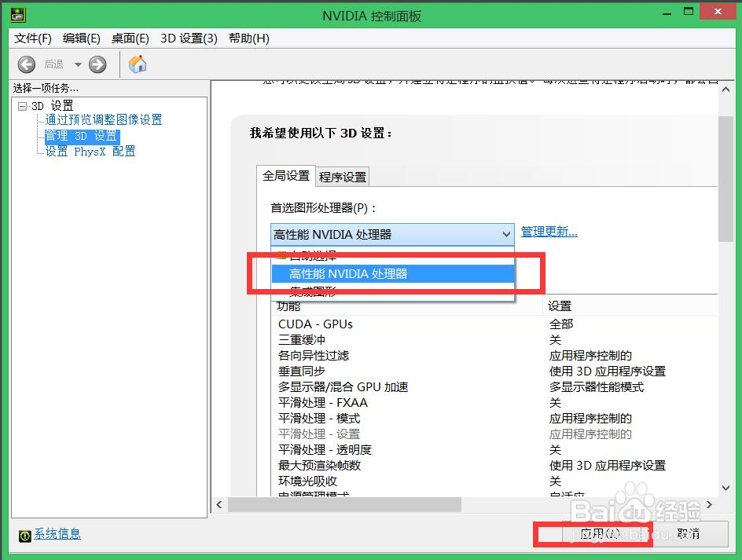742x560 pixels.
Task: Collapse the 3D 设置 tree node
Action: [x=24, y=104]
